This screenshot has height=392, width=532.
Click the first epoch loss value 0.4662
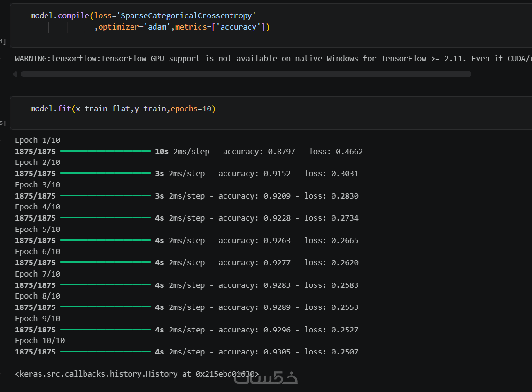(349, 152)
